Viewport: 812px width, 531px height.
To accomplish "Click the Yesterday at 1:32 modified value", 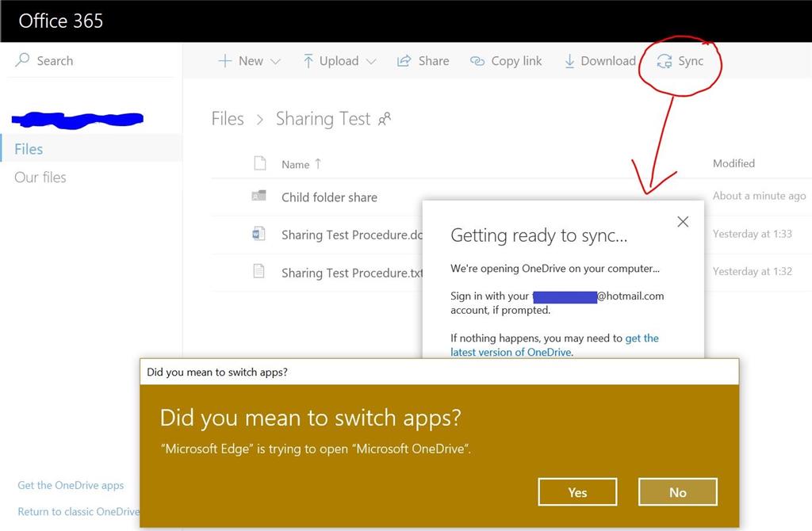I will click(753, 271).
